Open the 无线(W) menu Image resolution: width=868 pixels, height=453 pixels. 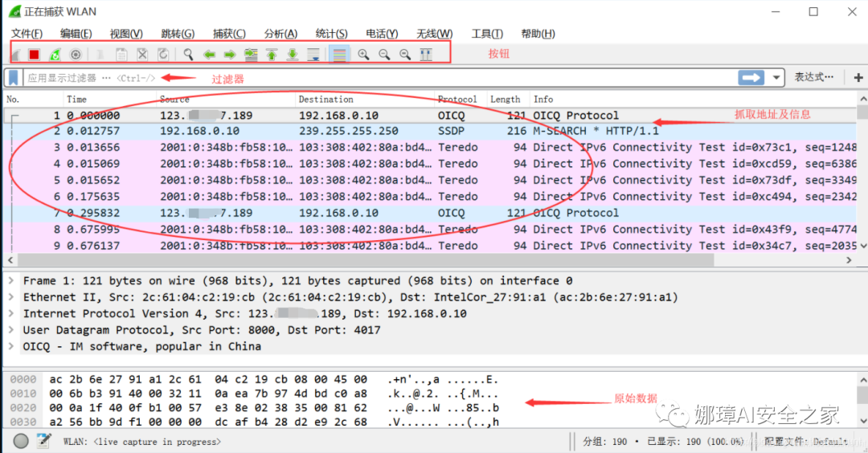pos(435,34)
